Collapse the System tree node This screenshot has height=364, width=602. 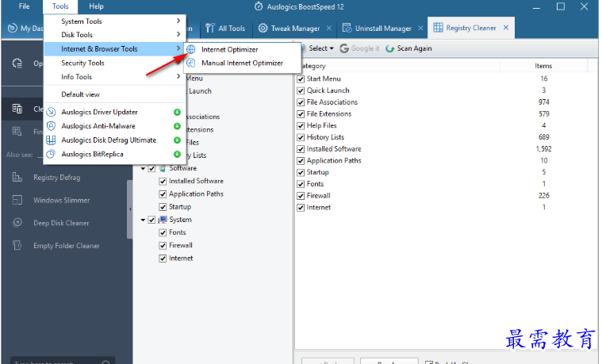(x=143, y=220)
